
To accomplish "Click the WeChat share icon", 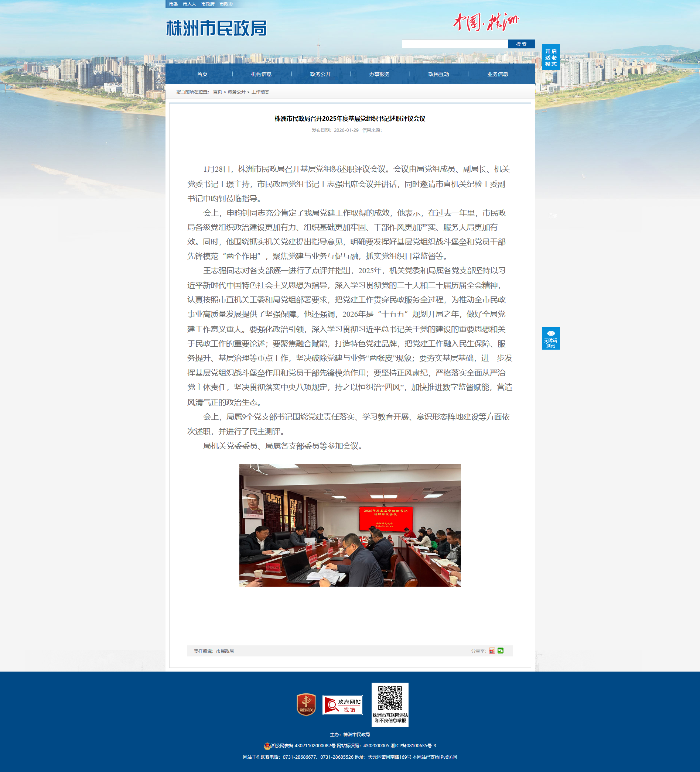I will 501,651.
